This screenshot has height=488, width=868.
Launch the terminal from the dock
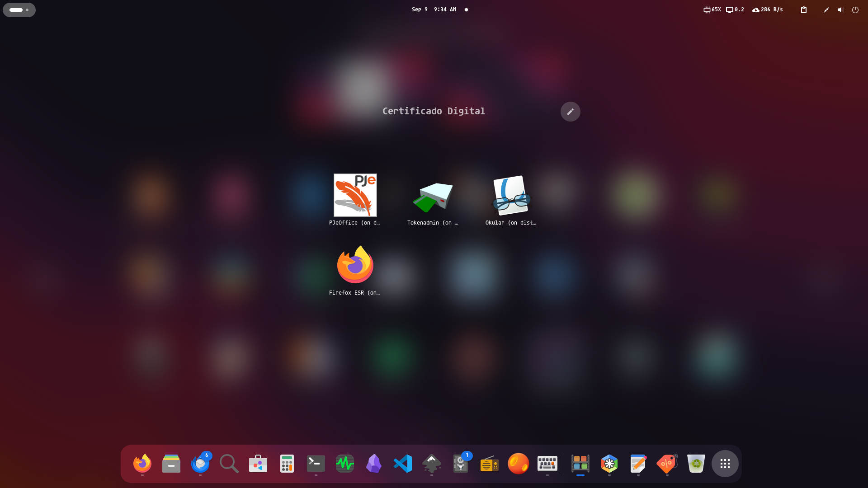pos(316,464)
